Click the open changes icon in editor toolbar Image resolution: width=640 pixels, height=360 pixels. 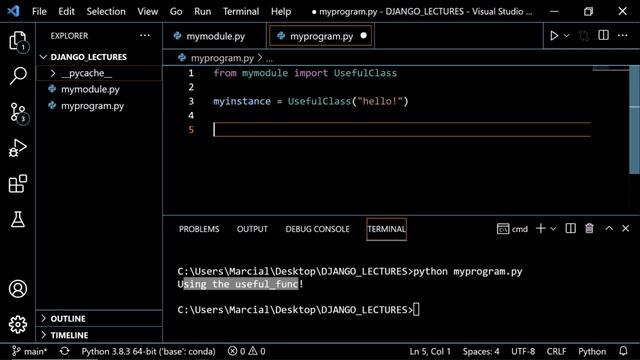point(584,36)
